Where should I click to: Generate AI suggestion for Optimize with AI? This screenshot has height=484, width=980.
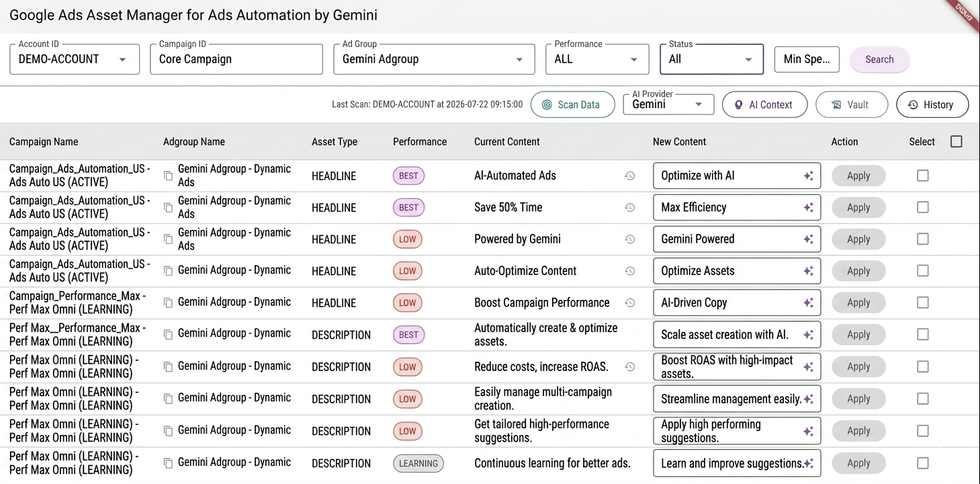809,175
